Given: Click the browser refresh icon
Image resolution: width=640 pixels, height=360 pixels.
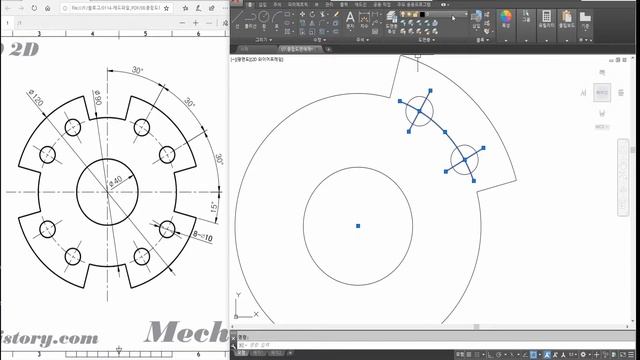Looking at the screenshot, I should tap(34, 8).
